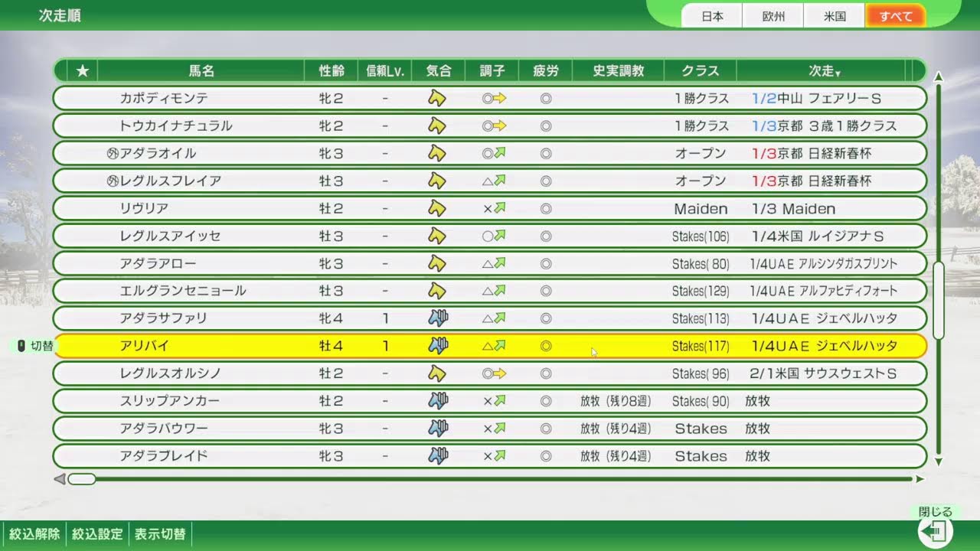
Task: Click the 疲労 circle icon for スリップアンカー
Action: 546,401
